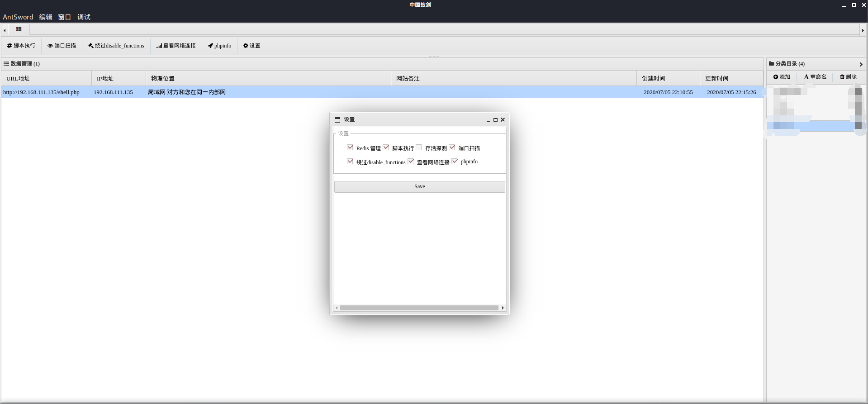Maximize the 设置 dialog
Image resolution: width=868 pixels, height=404 pixels.
click(x=495, y=120)
